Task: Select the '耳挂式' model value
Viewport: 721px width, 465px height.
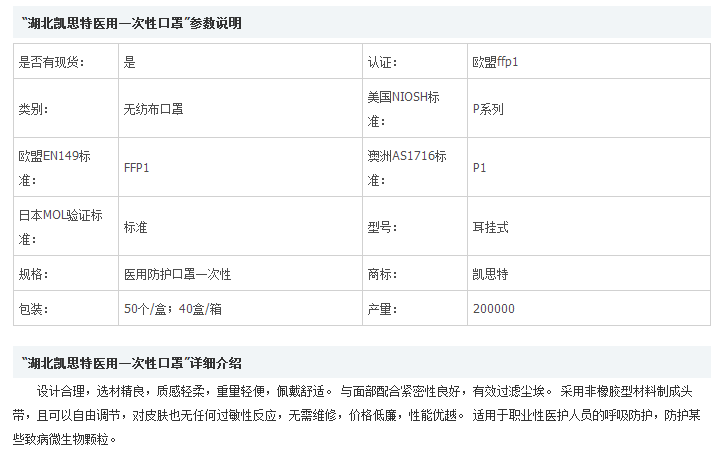Action: click(x=490, y=227)
